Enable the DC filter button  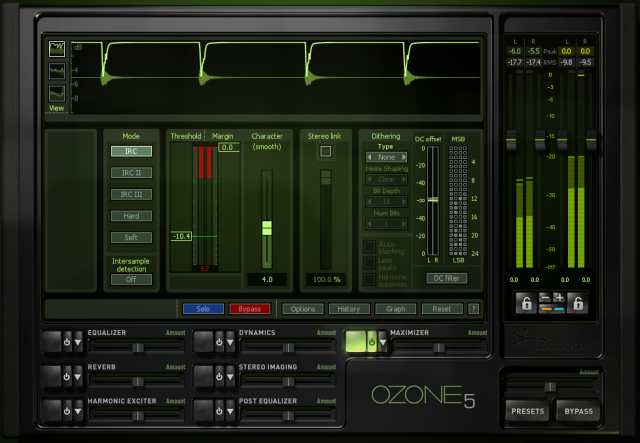447,278
